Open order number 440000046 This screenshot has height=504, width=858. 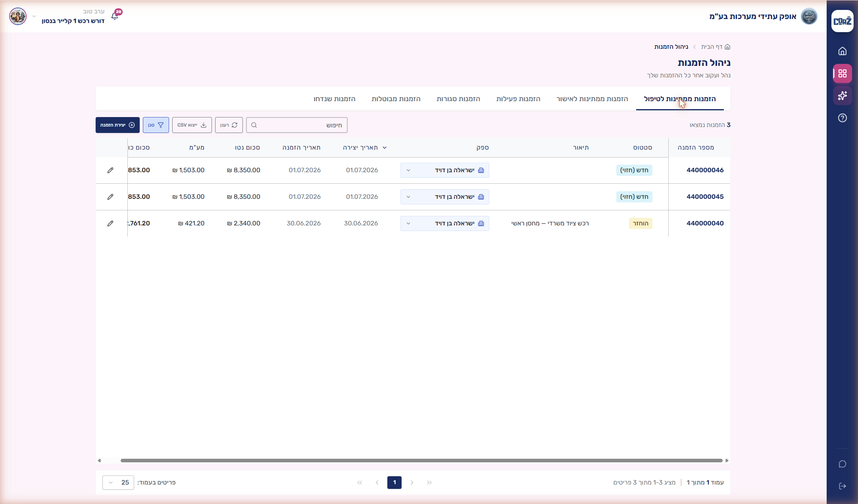point(705,170)
